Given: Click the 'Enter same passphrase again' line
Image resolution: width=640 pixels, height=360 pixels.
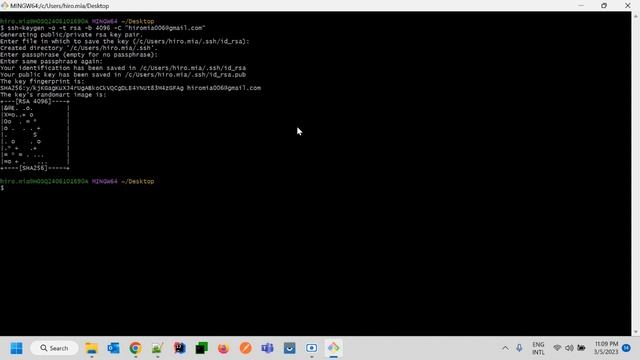Looking at the screenshot, I should click(x=51, y=61).
